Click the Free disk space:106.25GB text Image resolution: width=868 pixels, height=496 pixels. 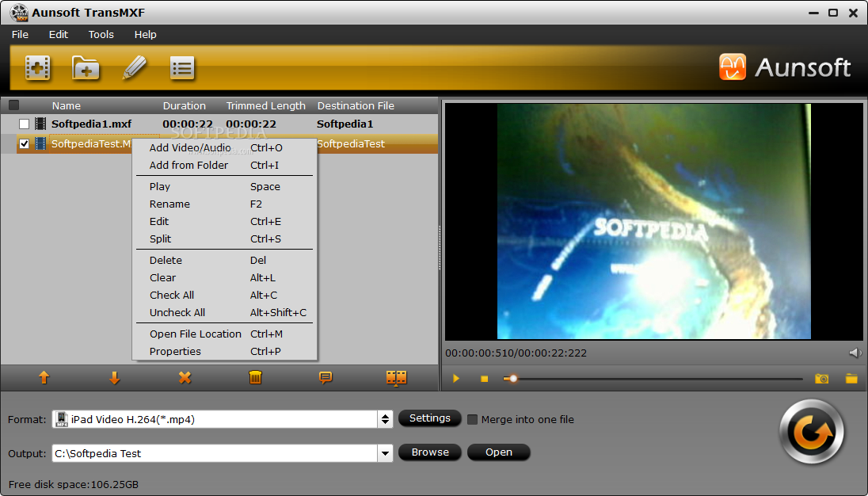(74, 484)
